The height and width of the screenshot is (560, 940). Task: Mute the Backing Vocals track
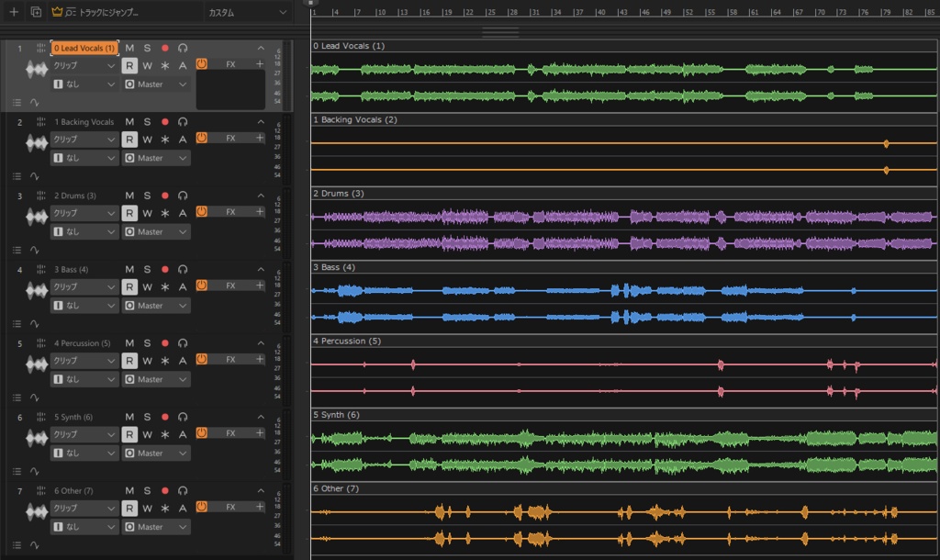pyautogui.click(x=129, y=122)
